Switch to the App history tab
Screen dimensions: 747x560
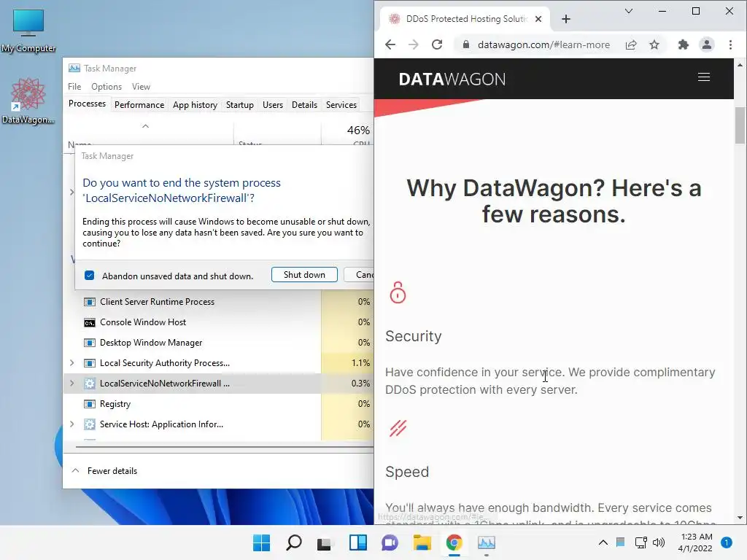[195, 105]
